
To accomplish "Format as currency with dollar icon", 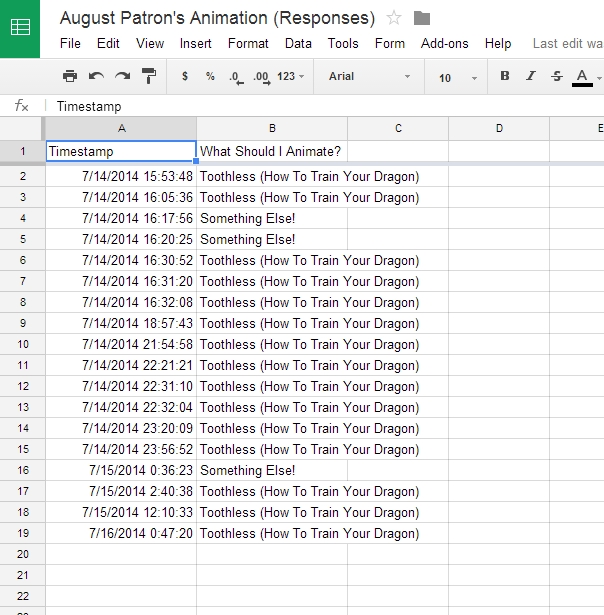I will coord(185,76).
